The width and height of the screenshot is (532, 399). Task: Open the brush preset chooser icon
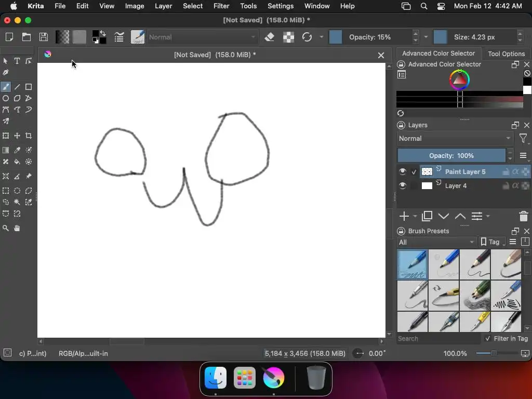(138, 37)
